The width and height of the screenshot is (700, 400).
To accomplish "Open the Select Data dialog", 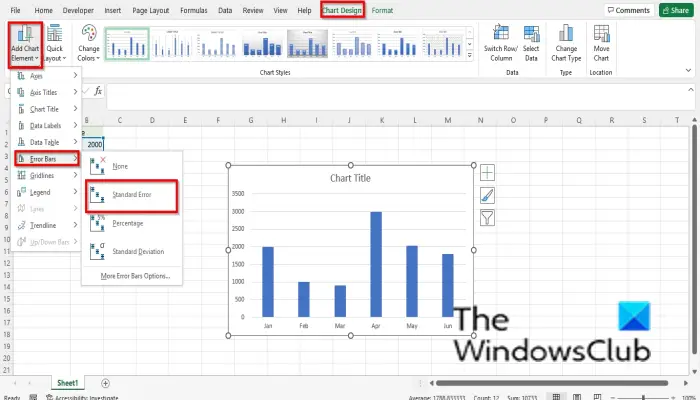I will pos(531,44).
